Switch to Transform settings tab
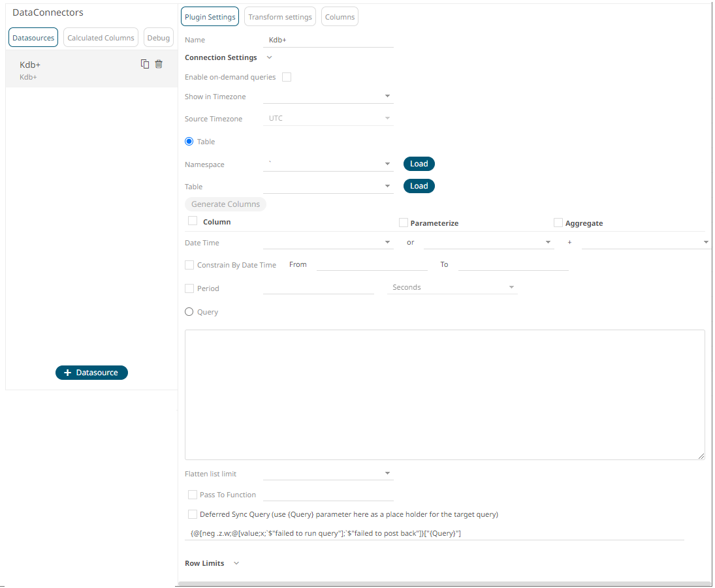Viewport: 715px width, 588px height. click(280, 17)
